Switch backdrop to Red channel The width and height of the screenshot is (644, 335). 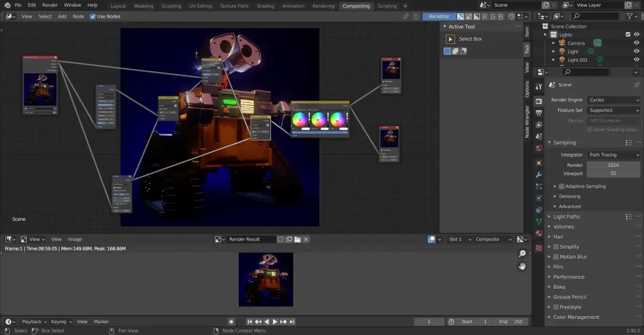click(x=485, y=16)
